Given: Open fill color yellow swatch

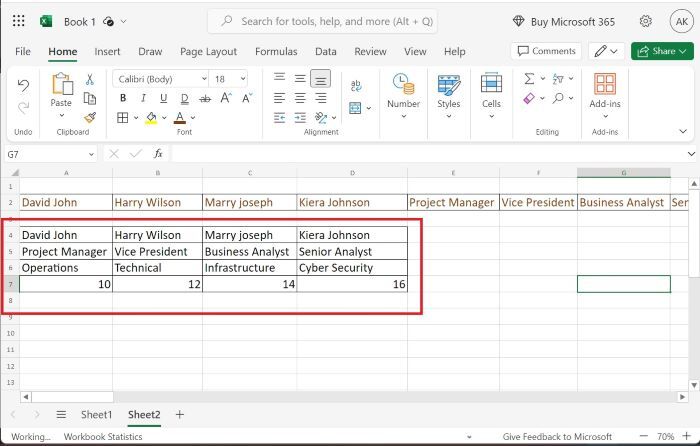Looking at the screenshot, I should (x=151, y=118).
